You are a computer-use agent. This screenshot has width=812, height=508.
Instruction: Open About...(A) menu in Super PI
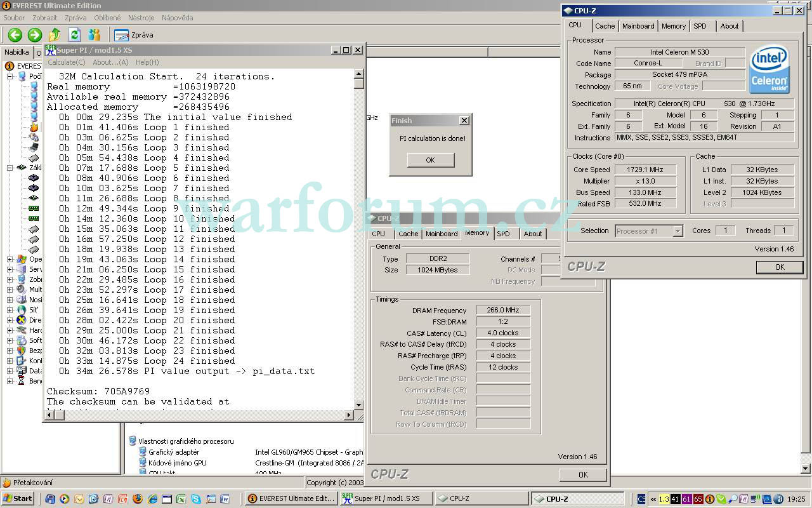[x=110, y=62]
